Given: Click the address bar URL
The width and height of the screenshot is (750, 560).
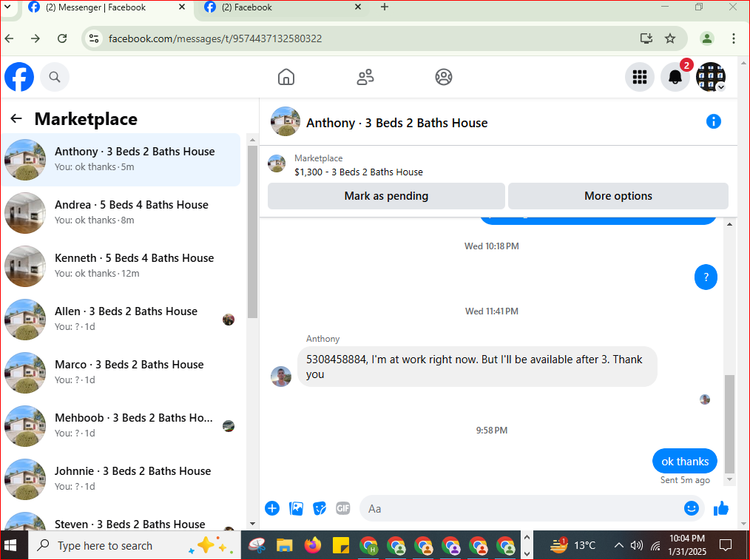Looking at the screenshot, I should (x=215, y=38).
